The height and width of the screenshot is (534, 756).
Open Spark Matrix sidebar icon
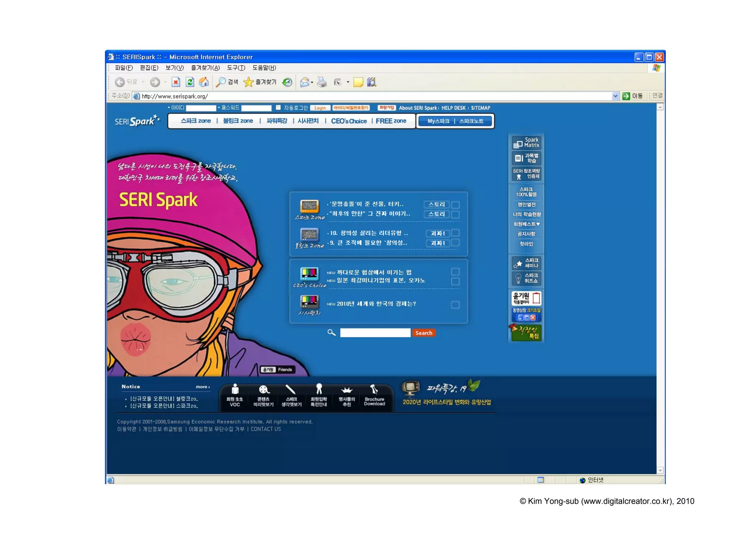pyautogui.click(x=527, y=143)
